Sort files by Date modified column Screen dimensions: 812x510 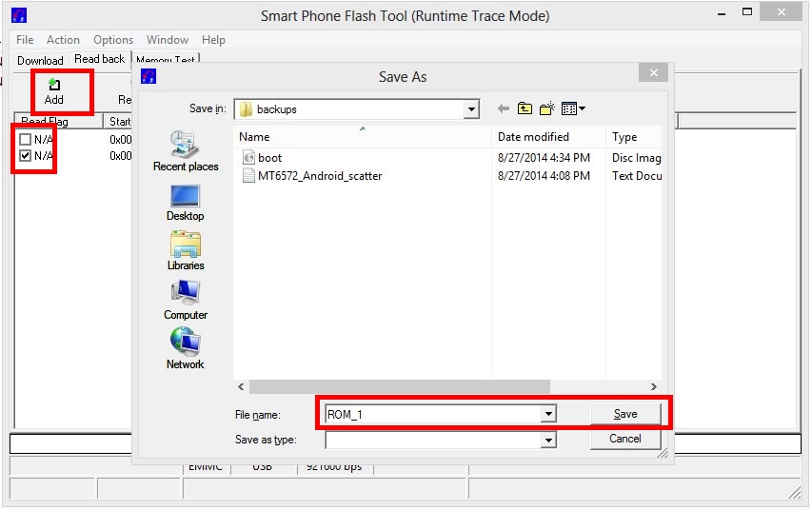coord(548,137)
